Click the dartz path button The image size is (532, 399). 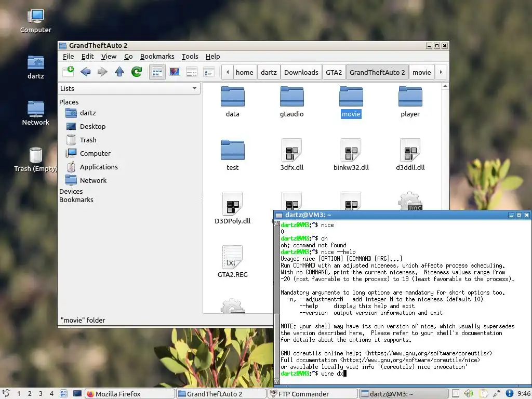[x=269, y=72]
